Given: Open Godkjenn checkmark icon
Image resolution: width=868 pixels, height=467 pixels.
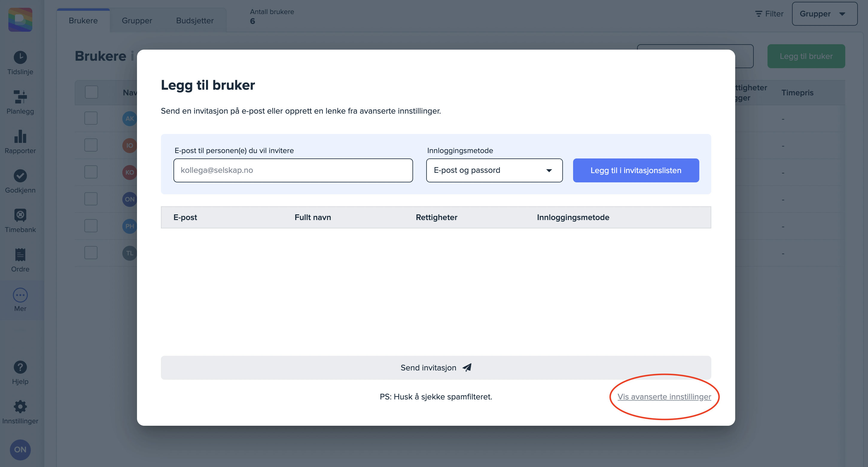Looking at the screenshot, I should coord(20,176).
